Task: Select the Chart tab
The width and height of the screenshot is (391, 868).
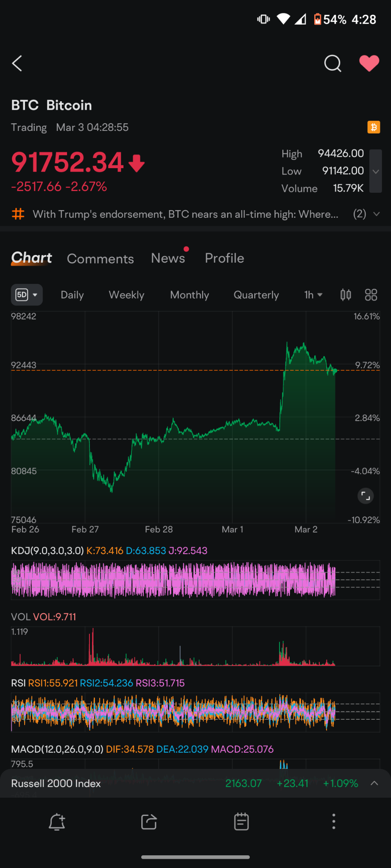Action: [x=31, y=258]
